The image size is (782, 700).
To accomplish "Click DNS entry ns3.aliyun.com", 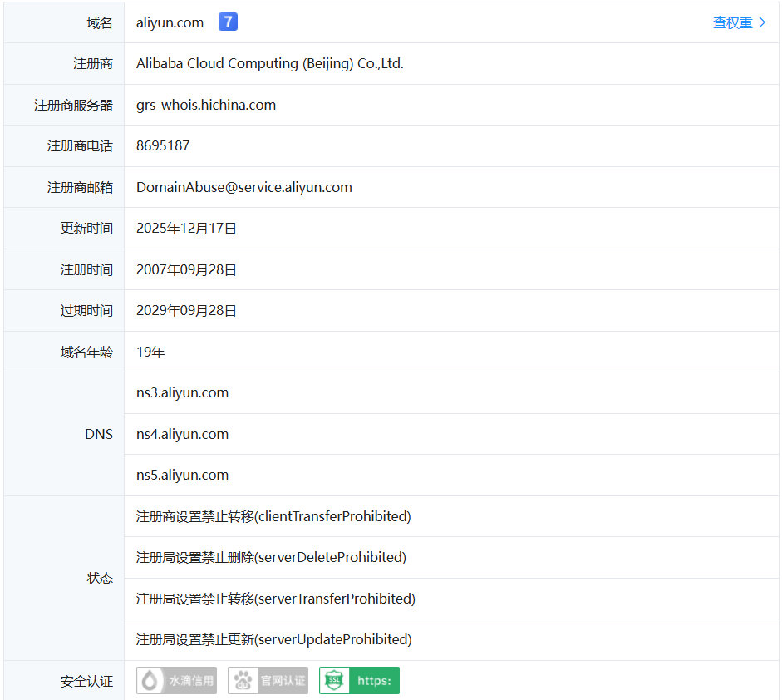I will pos(183,392).
